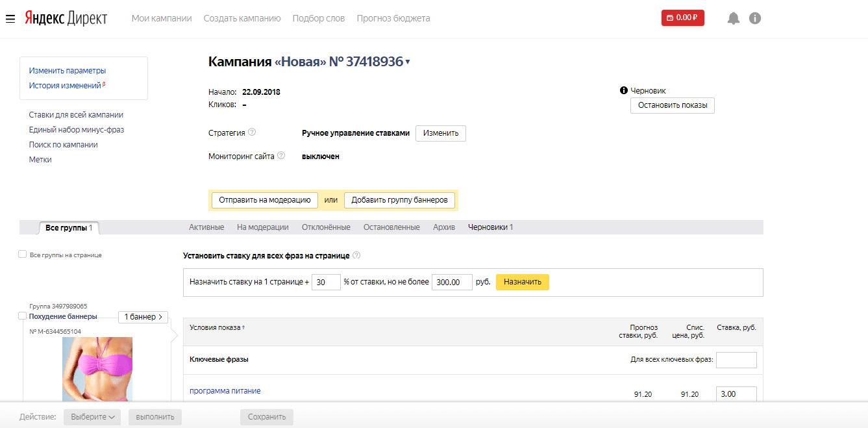The image size is (868, 428).
Task: Open the notifications bell
Action: click(734, 18)
